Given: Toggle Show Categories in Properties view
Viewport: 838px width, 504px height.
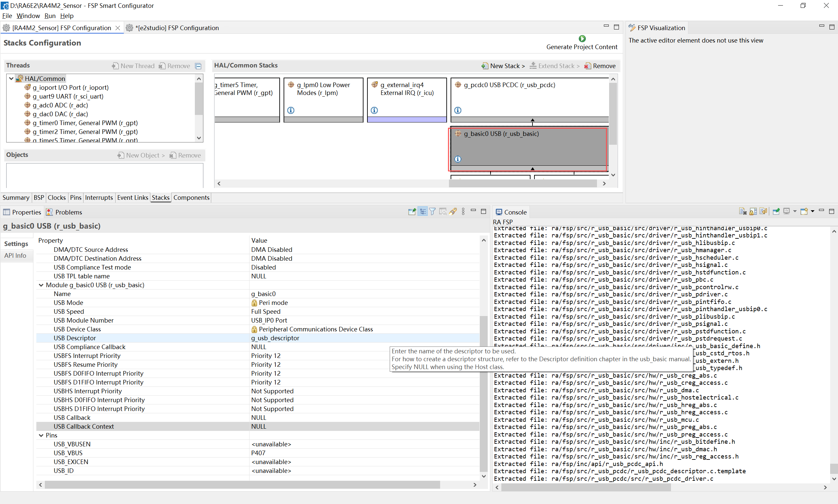Looking at the screenshot, I should (x=422, y=212).
